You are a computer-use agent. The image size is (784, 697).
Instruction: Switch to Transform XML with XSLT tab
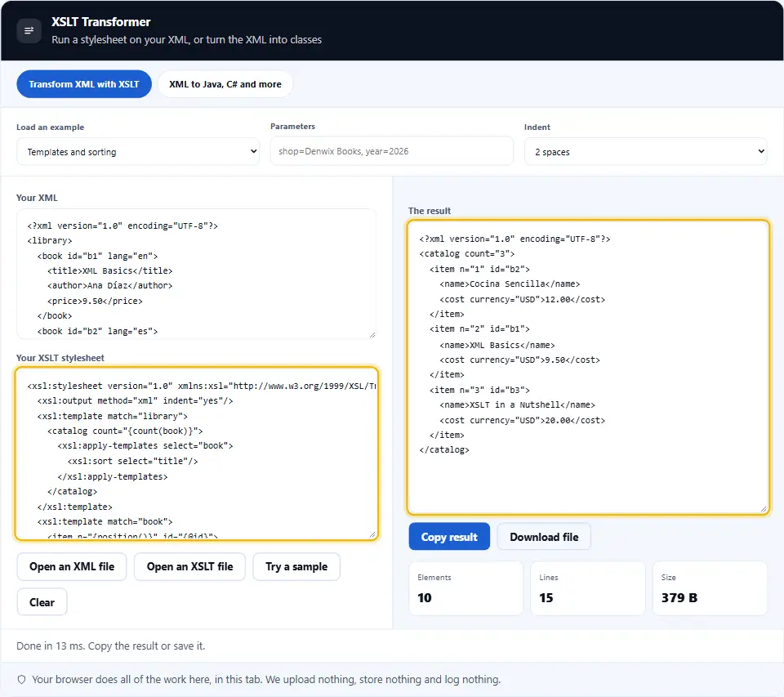click(x=84, y=84)
